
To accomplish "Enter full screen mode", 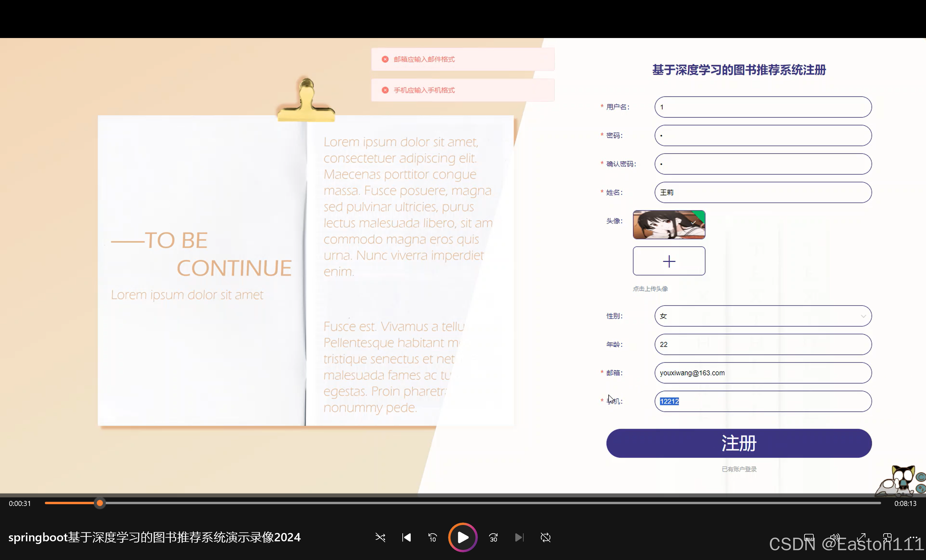I will click(861, 537).
